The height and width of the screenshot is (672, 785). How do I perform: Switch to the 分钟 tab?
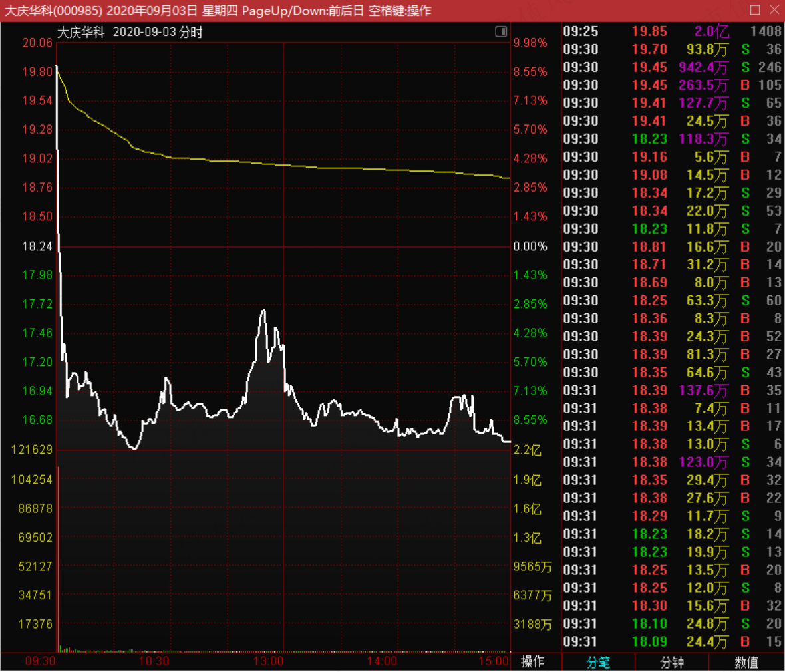[671, 662]
